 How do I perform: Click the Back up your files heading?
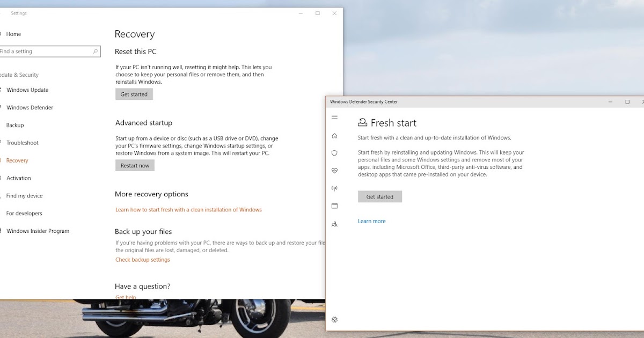(143, 232)
